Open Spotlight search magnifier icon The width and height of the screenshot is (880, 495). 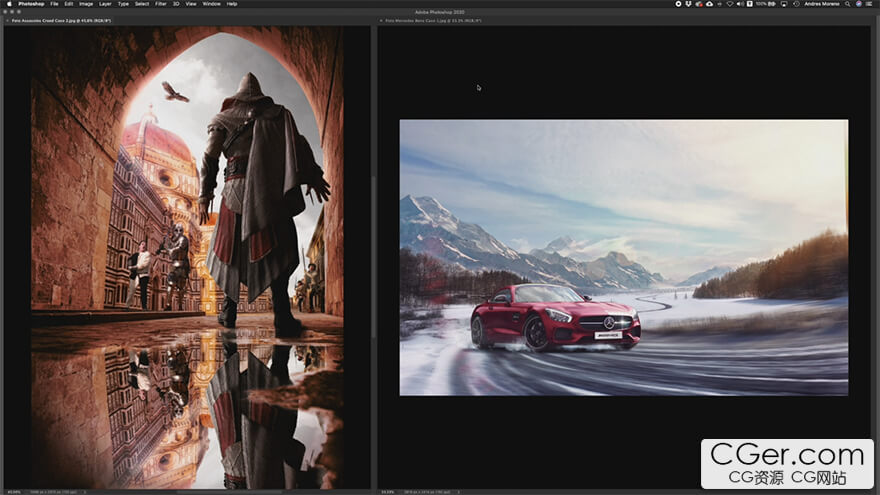pos(847,4)
